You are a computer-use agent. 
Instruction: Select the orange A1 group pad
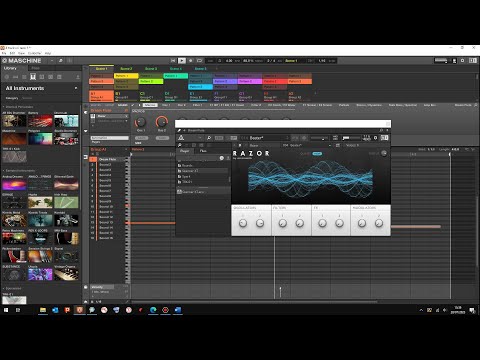[101, 96]
